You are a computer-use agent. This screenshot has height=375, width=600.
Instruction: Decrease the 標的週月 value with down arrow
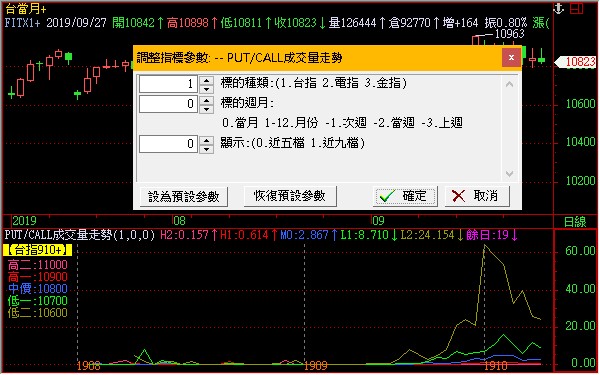pyautogui.click(x=207, y=109)
